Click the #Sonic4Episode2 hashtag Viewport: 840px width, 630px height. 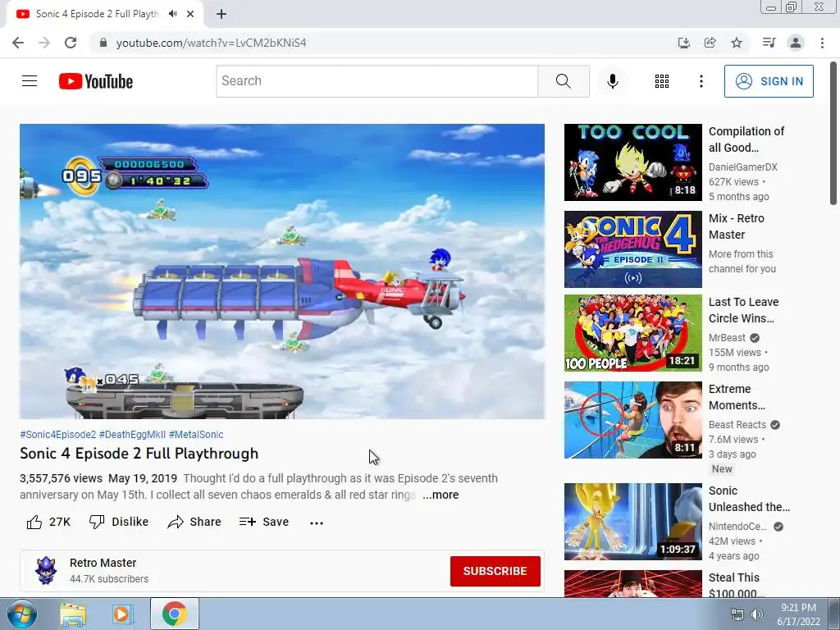tap(58, 435)
